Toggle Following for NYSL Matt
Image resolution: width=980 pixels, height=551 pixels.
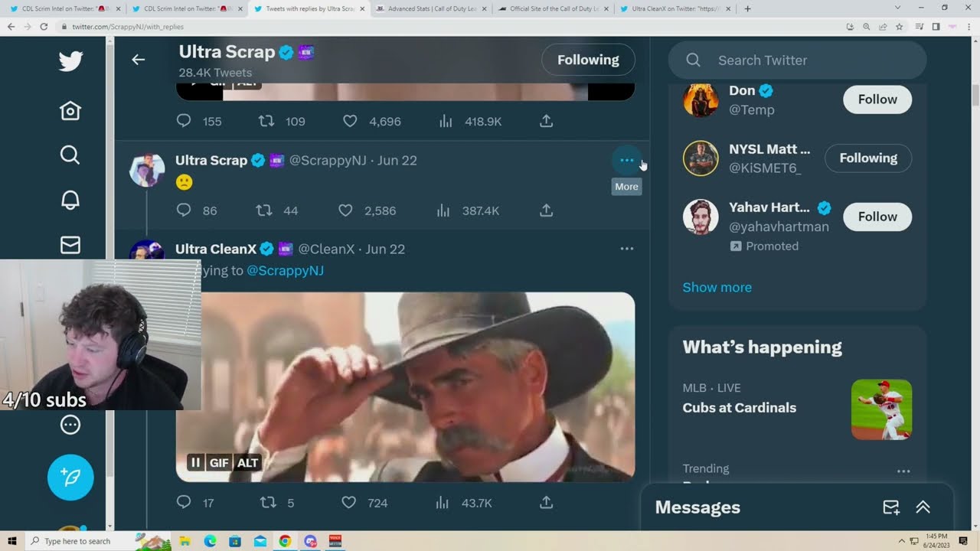[x=868, y=158]
